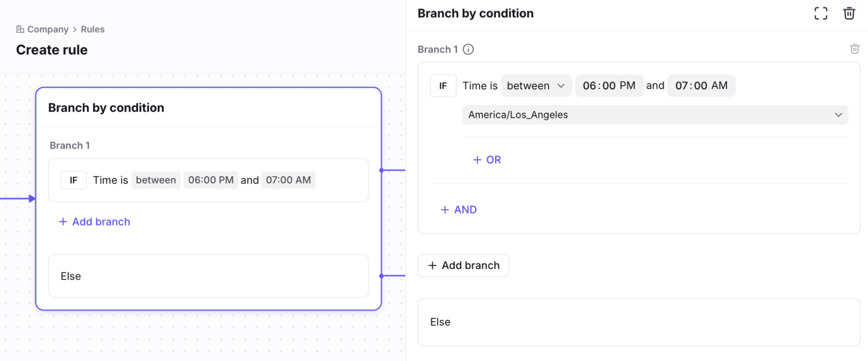The width and height of the screenshot is (868, 361).
Task: Click the plus icon next to canvas Add branch
Action: tap(63, 222)
